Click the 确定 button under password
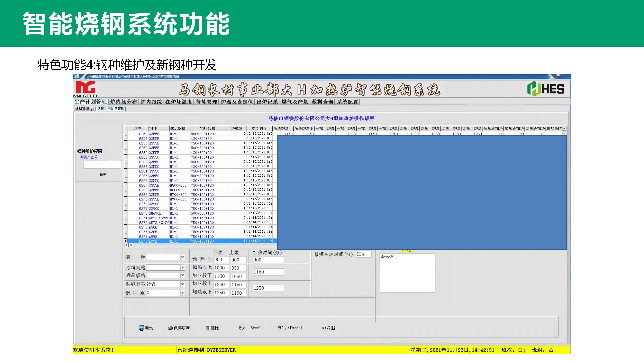Image resolution: width=644 pixels, height=362 pixels. click(x=103, y=175)
